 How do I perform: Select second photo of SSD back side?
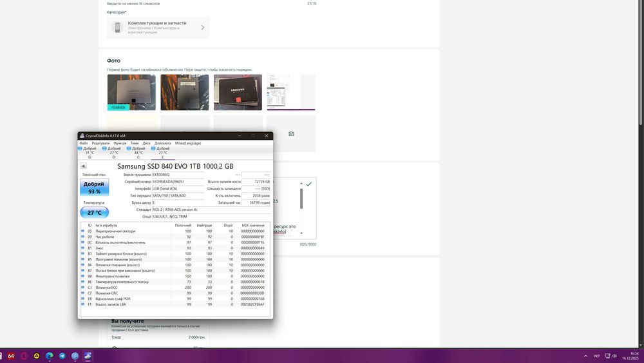pyautogui.click(x=184, y=92)
